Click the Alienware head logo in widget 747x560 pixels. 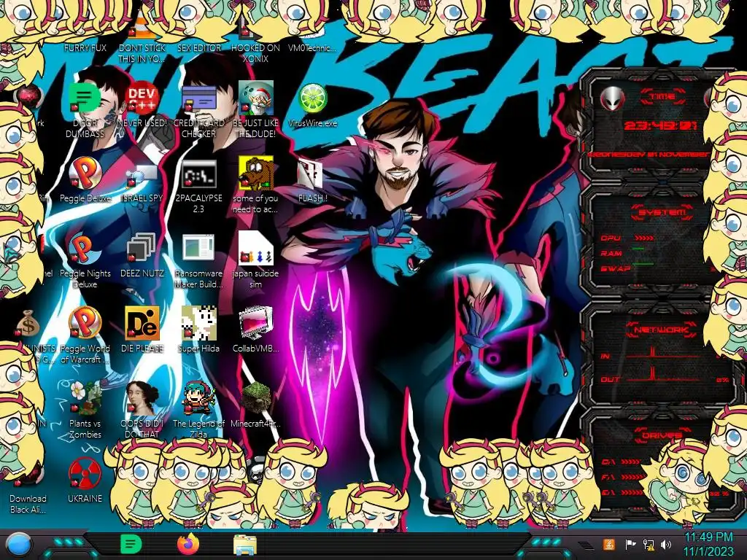(612, 99)
